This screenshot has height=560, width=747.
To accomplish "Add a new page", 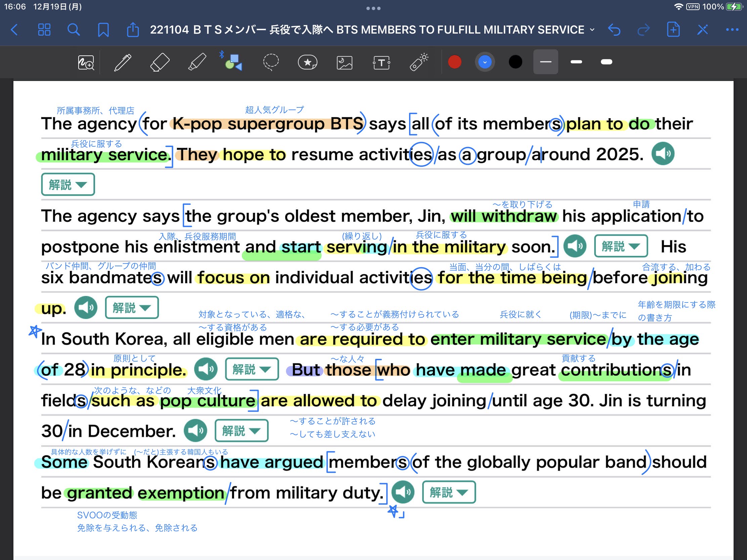I will [673, 30].
